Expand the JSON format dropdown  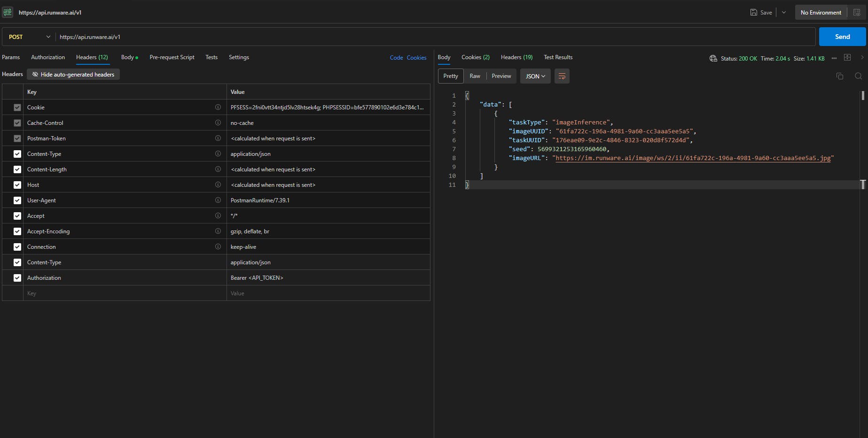535,76
